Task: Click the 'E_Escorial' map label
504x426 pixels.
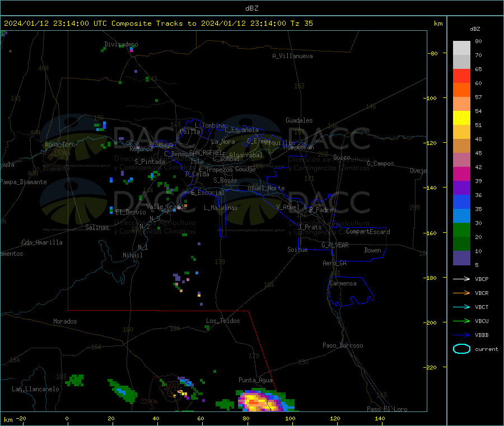Action: pyautogui.click(x=208, y=193)
